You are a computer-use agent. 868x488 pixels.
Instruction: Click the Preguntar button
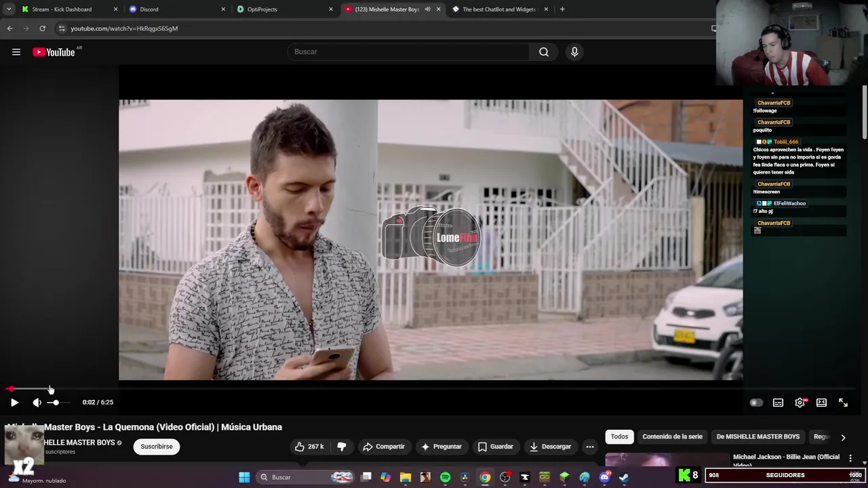tap(441, 447)
